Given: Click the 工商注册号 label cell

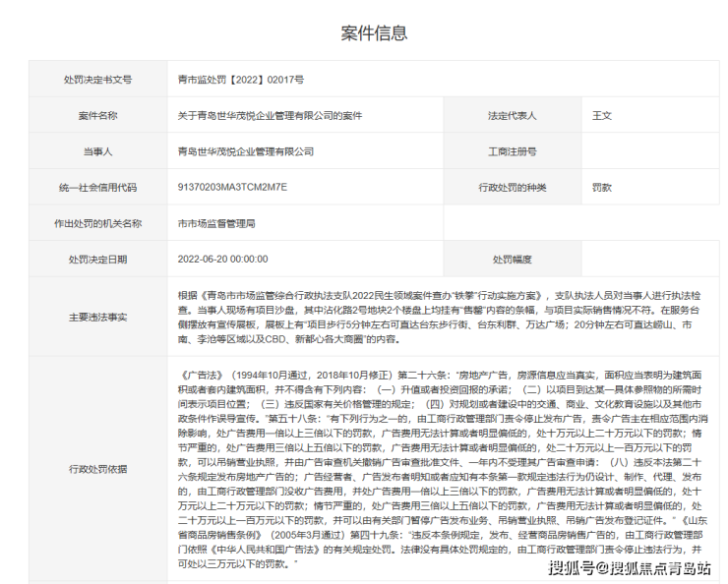Looking at the screenshot, I should pos(512,151).
